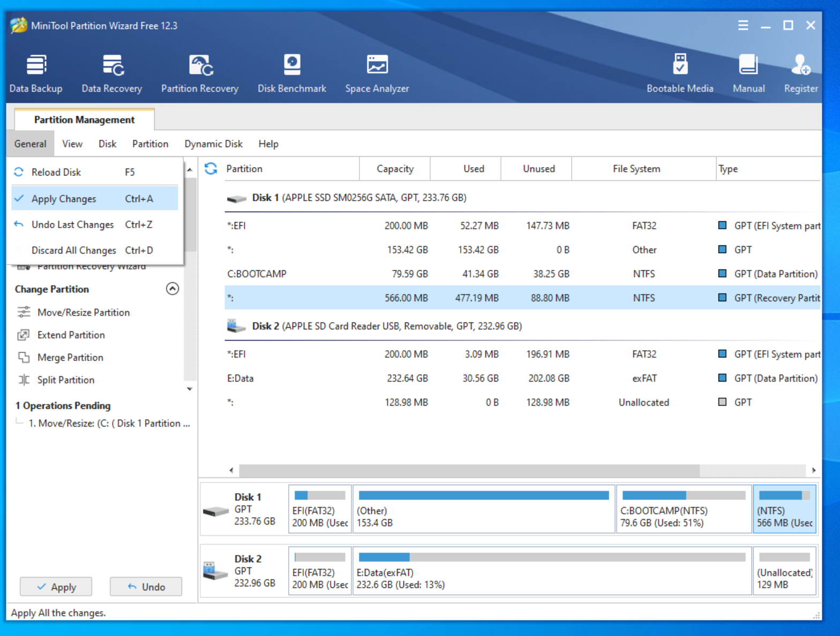Open the View menu

click(72, 143)
